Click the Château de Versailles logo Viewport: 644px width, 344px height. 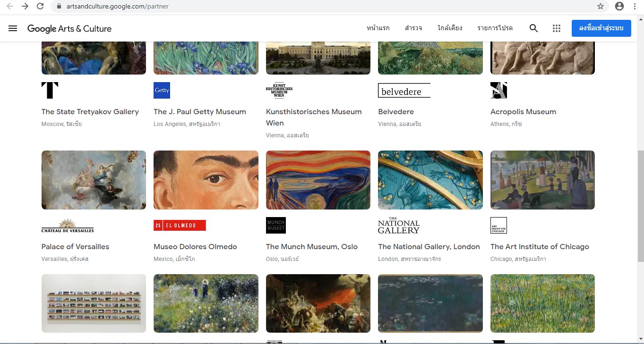point(68,226)
